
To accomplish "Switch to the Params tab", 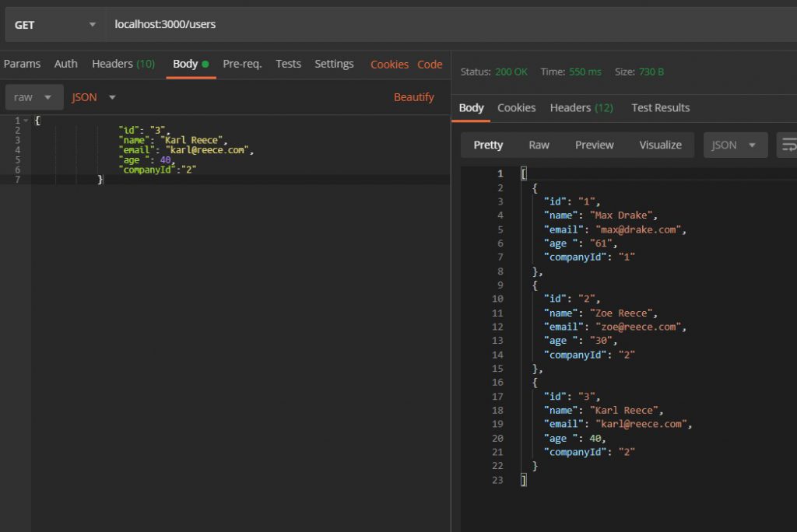I will (22, 64).
